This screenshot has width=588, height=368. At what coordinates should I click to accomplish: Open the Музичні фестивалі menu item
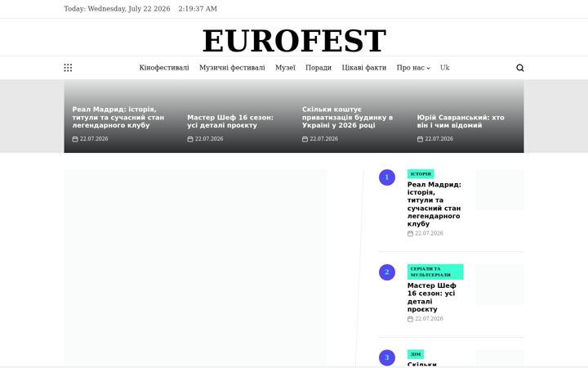click(x=232, y=68)
